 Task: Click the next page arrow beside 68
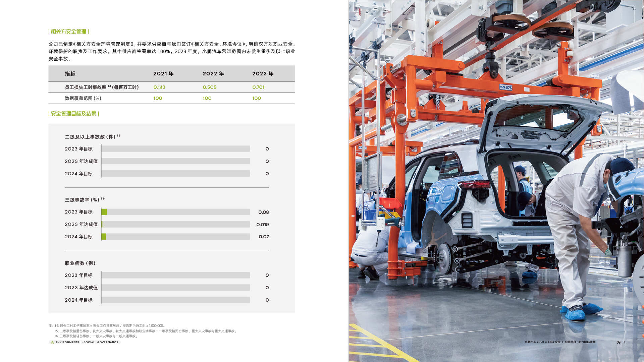(624, 342)
